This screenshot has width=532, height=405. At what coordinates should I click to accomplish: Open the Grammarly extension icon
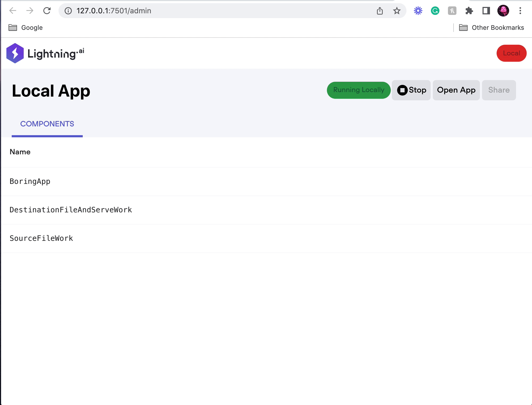click(x=435, y=11)
